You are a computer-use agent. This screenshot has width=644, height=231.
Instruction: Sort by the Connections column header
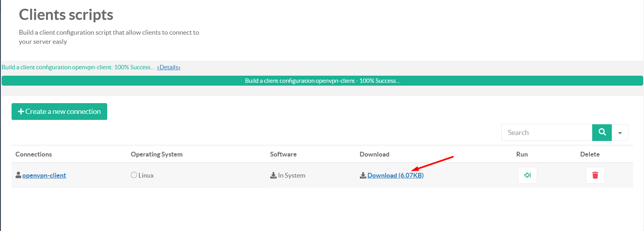tap(33, 154)
